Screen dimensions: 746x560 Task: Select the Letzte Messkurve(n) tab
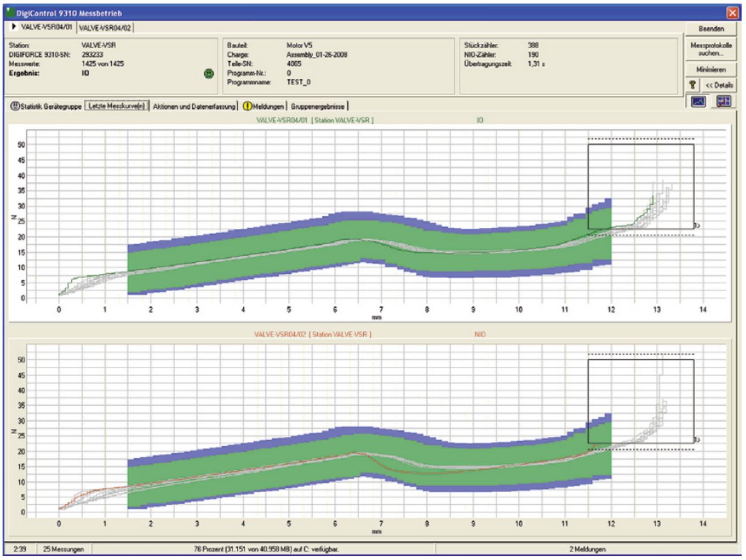point(117,106)
